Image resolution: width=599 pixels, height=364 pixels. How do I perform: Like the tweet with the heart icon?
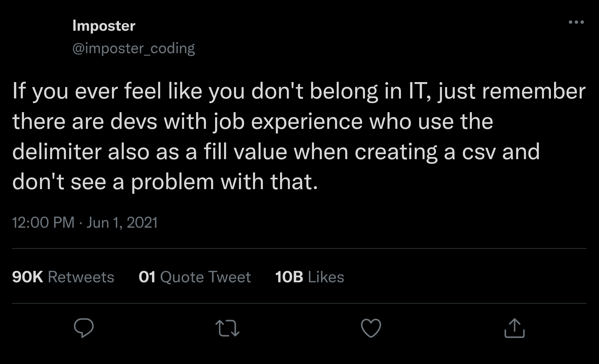pyautogui.click(x=371, y=328)
